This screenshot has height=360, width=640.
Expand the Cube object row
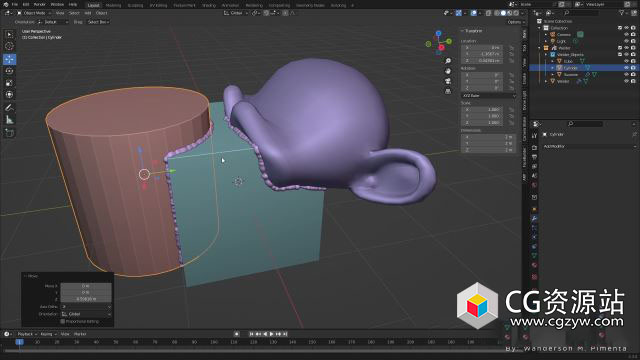(553, 61)
